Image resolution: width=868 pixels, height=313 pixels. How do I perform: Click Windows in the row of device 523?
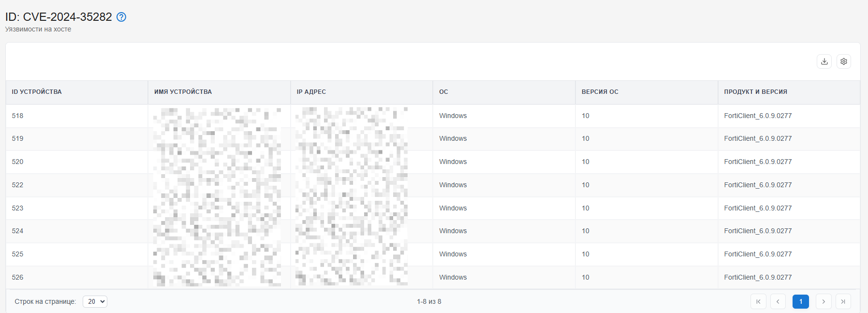click(x=453, y=208)
